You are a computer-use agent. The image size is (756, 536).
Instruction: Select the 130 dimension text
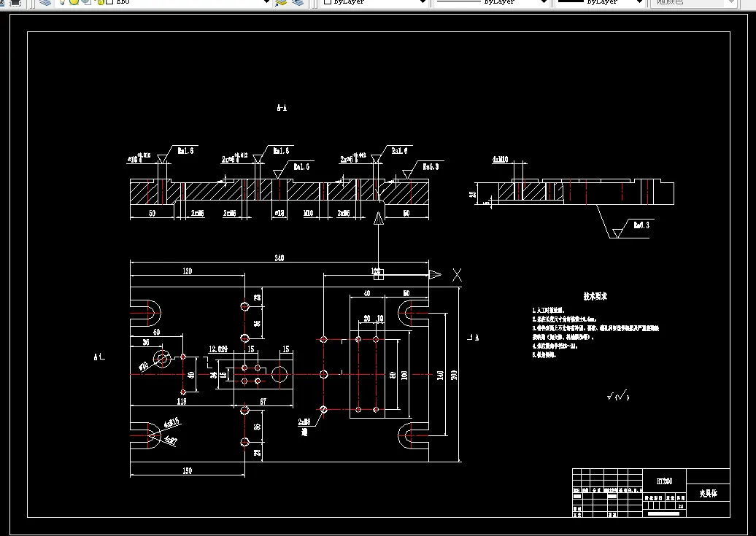(187, 271)
